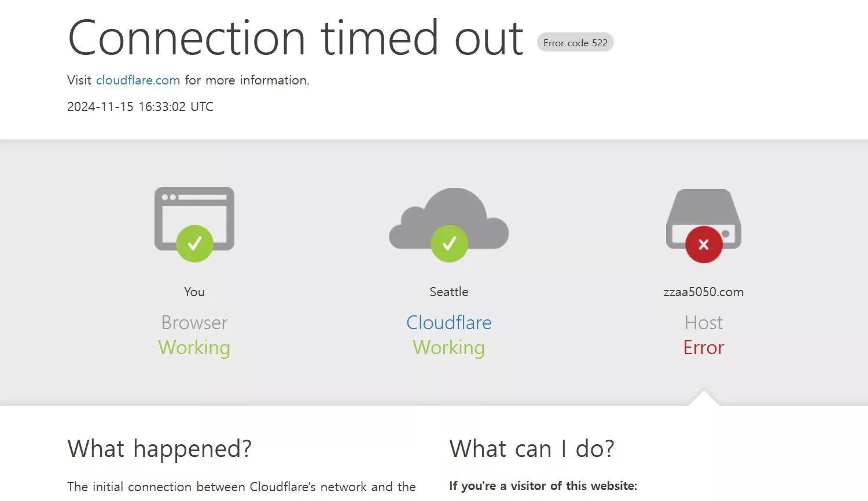This screenshot has height=501, width=868.
Task: Click the zzaa5050.com host name
Action: tap(704, 292)
